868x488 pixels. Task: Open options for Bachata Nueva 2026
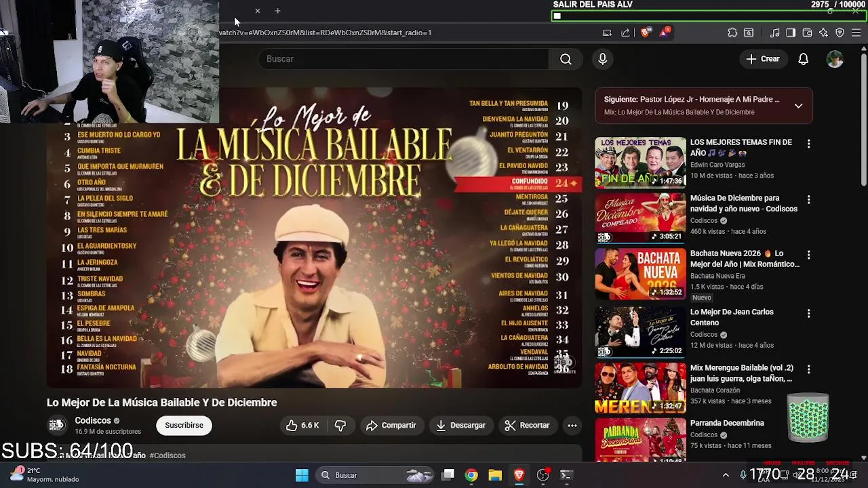(808, 255)
